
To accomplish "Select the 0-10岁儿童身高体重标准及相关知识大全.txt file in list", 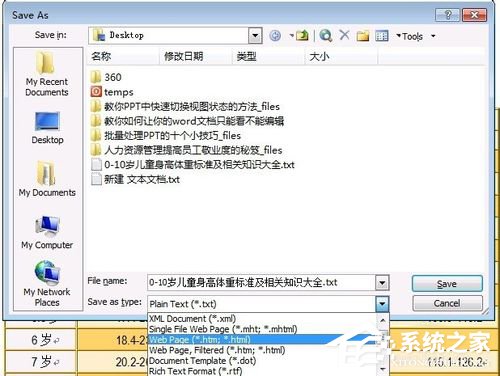I will (x=193, y=165).
